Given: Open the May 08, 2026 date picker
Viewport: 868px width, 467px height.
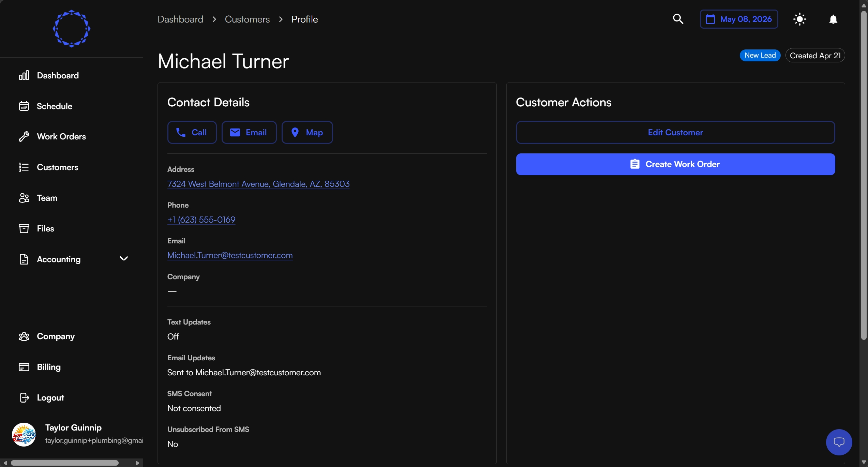Looking at the screenshot, I should 739,19.
